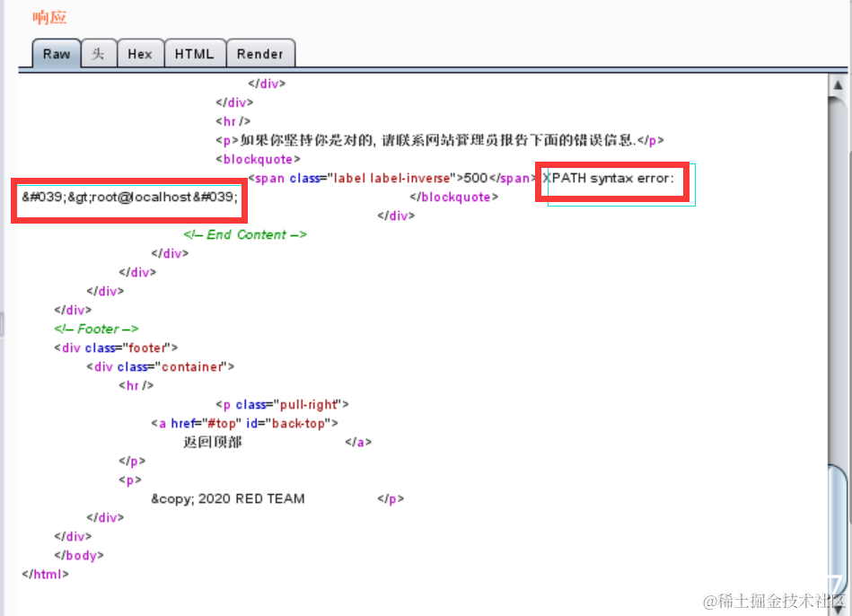852x616 pixels.
Task: Click the Chinese paragraph about contacting the administrator
Action: [x=440, y=140]
